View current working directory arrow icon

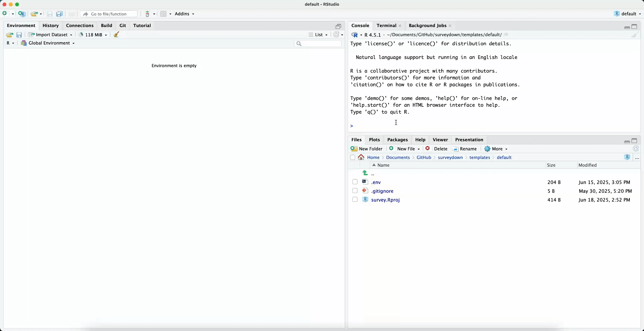coord(506,35)
